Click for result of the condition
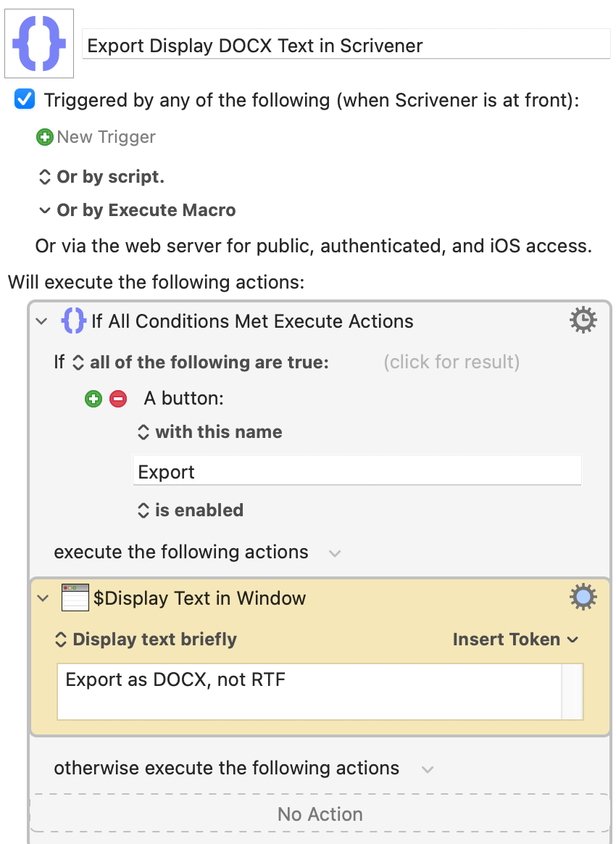616x844 pixels. click(451, 362)
